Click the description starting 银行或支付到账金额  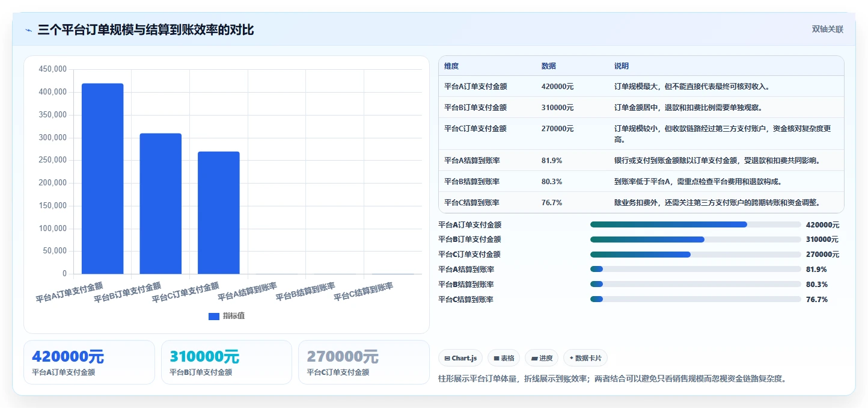click(x=717, y=161)
